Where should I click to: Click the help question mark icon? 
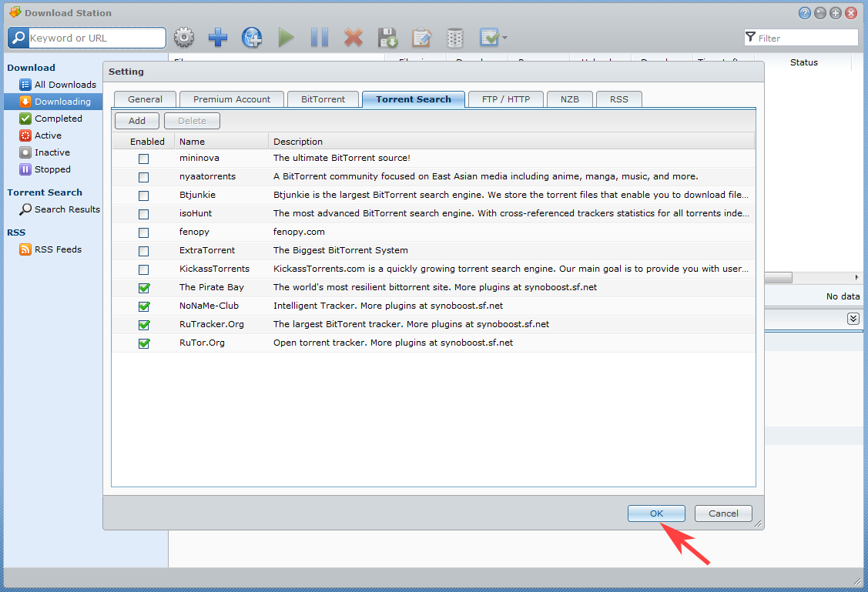[805, 13]
